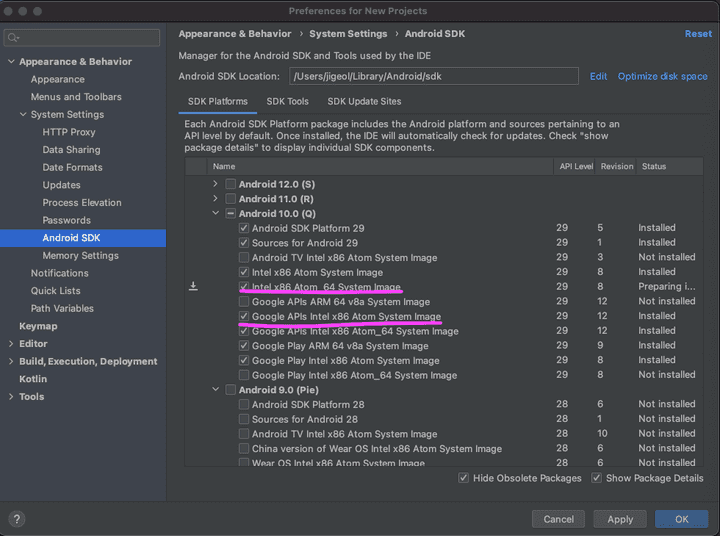Collapse the Appearance & Behavior section
Image resolution: width=720 pixels, height=536 pixels.
tap(11, 62)
